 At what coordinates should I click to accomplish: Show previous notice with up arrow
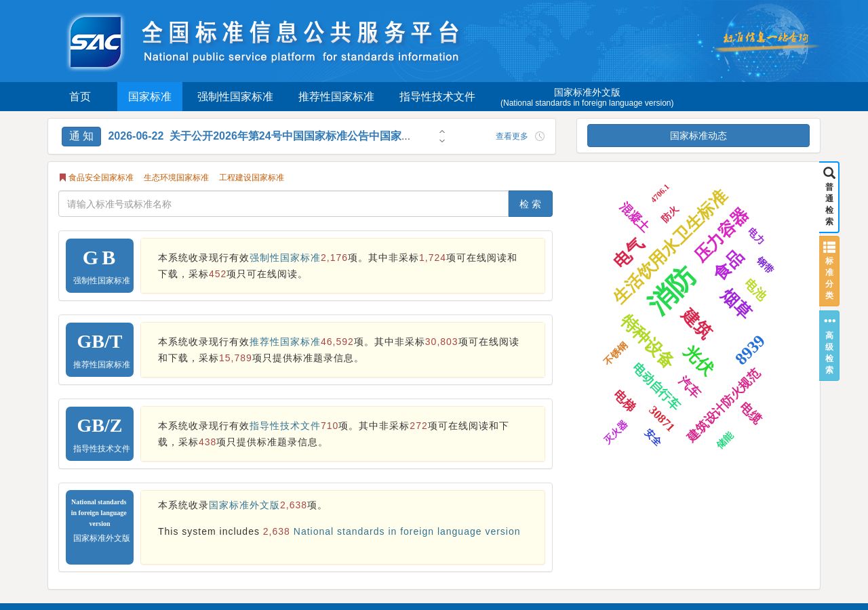pos(442,132)
